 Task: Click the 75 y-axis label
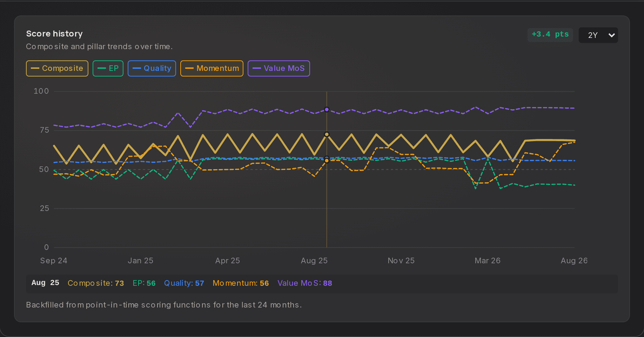point(45,130)
